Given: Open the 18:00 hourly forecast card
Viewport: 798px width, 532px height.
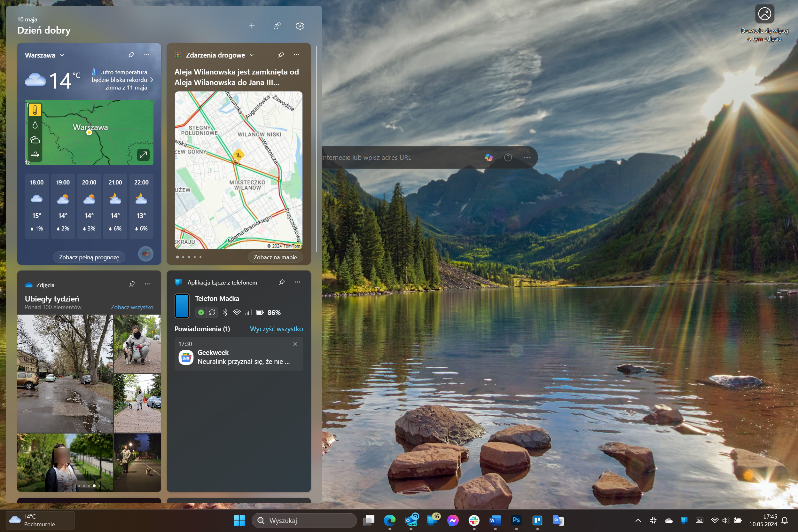Looking at the screenshot, I should 37,206.
